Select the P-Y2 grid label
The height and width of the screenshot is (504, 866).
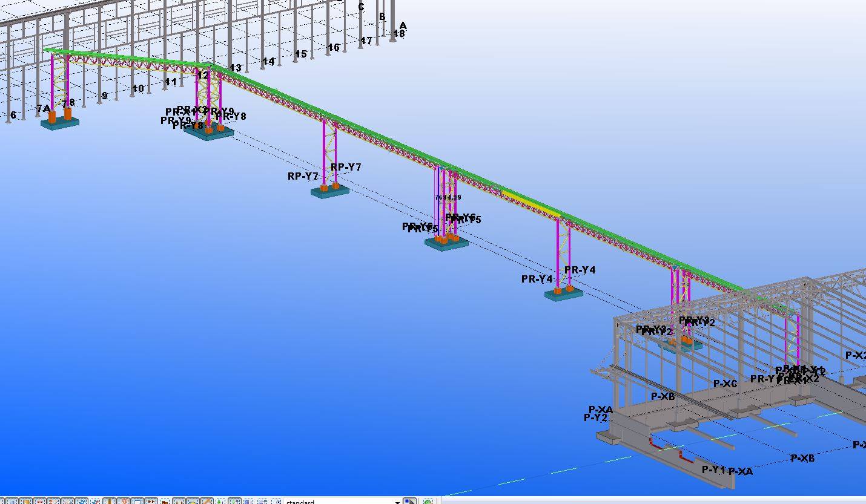[595, 417]
